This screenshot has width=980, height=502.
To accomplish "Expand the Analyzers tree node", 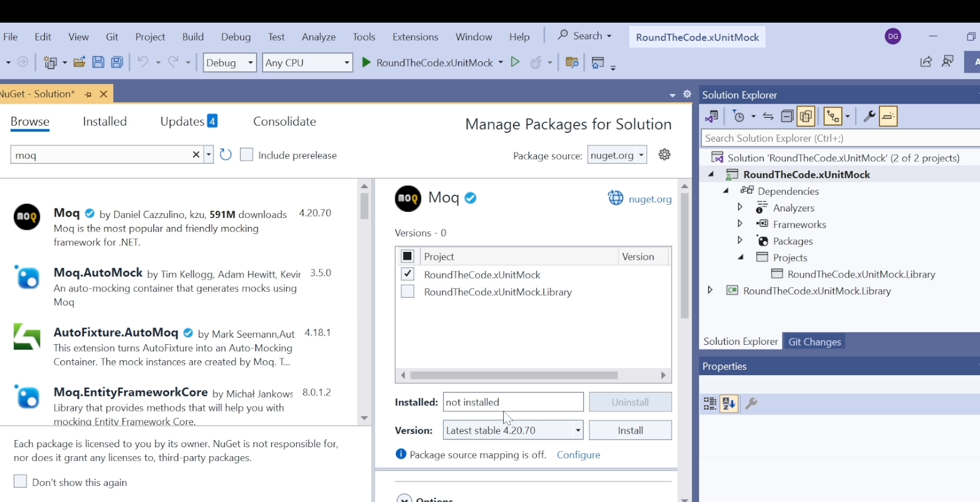I will click(x=740, y=207).
